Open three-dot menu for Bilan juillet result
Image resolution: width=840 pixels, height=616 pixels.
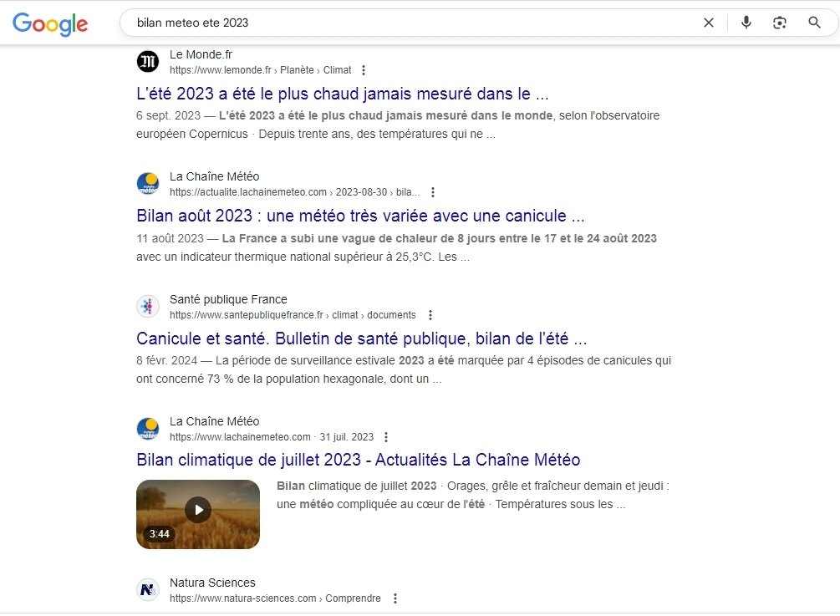pyautogui.click(x=386, y=437)
